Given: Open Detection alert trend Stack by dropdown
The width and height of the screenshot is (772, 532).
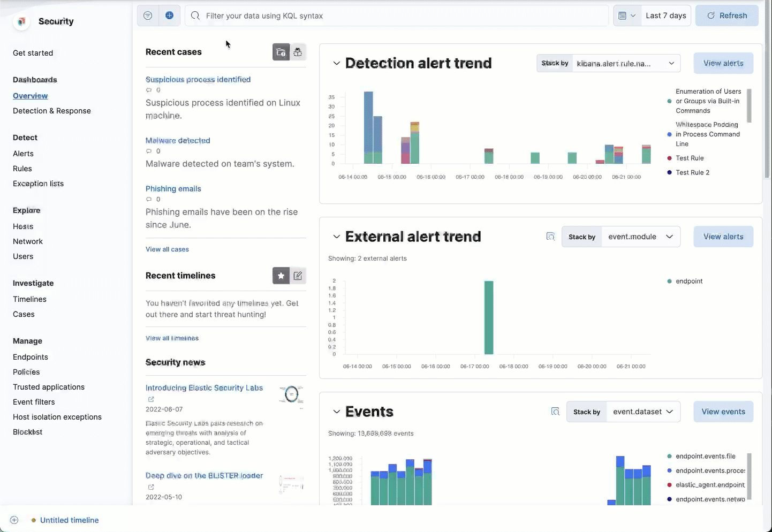Looking at the screenshot, I should tap(625, 63).
